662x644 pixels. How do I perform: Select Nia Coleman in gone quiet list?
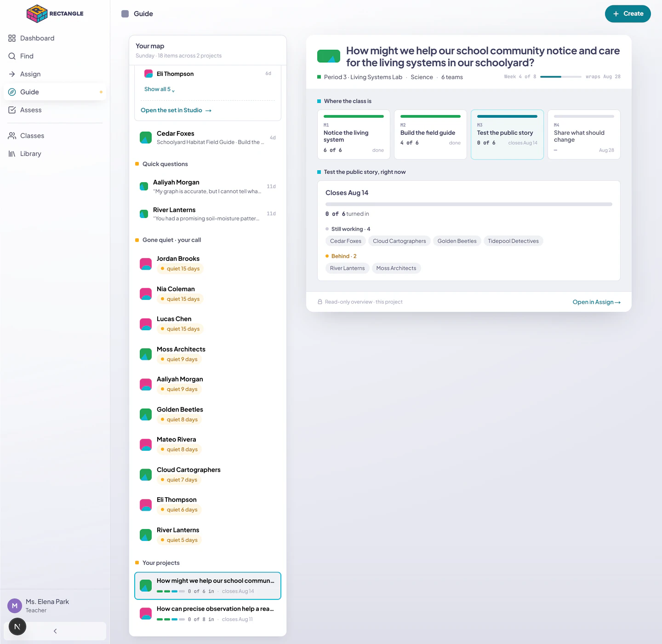pos(208,294)
